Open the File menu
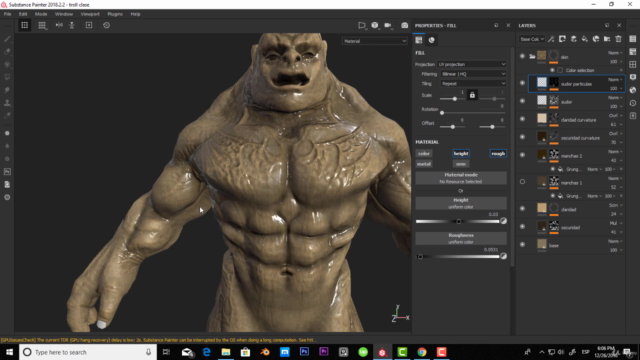 pos(7,14)
